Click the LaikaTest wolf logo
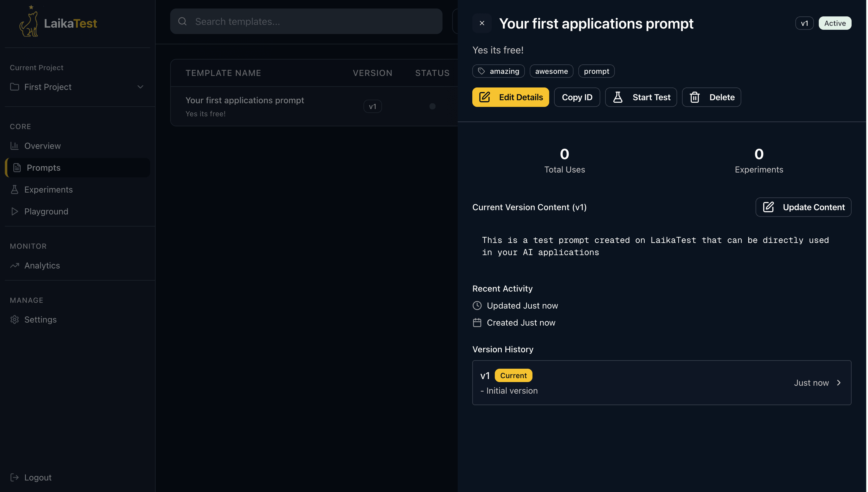 [x=29, y=22]
